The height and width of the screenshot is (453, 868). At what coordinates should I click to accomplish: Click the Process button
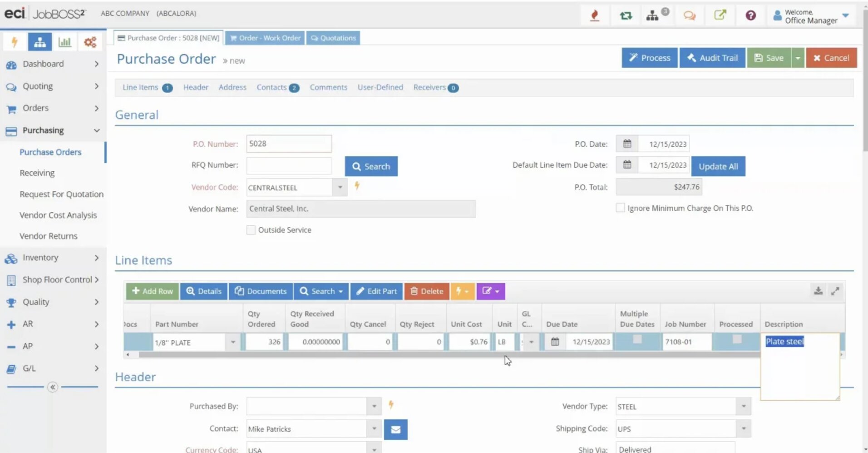click(x=649, y=58)
